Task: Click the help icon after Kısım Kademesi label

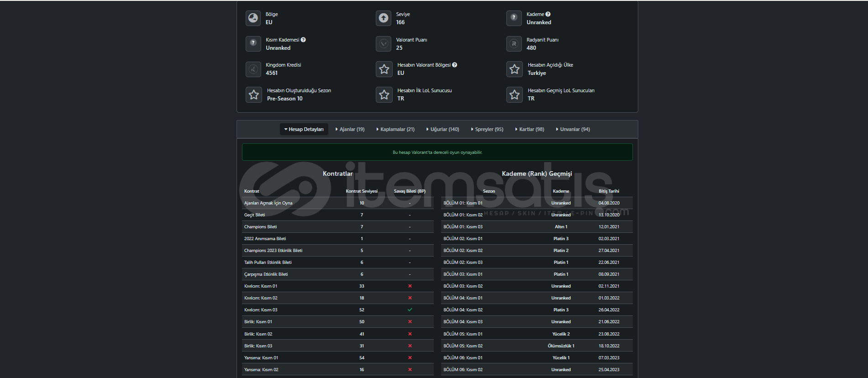Action: [303, 40]
